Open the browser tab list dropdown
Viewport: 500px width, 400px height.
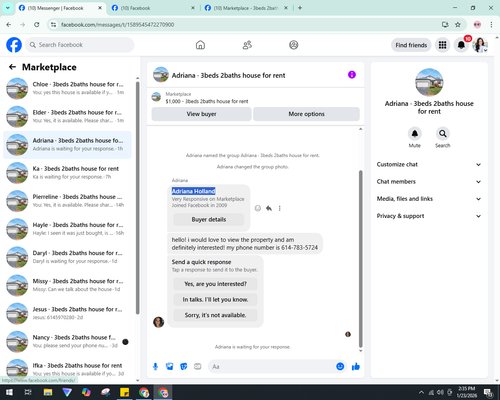[x=7, y=8]
